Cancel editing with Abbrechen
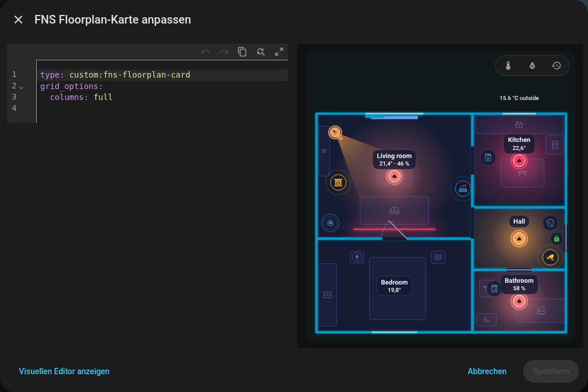 487,371
